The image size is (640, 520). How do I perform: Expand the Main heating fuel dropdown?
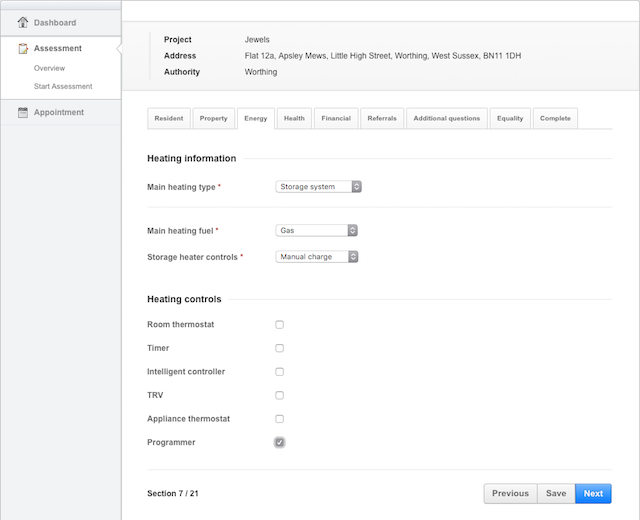[316, 230]
